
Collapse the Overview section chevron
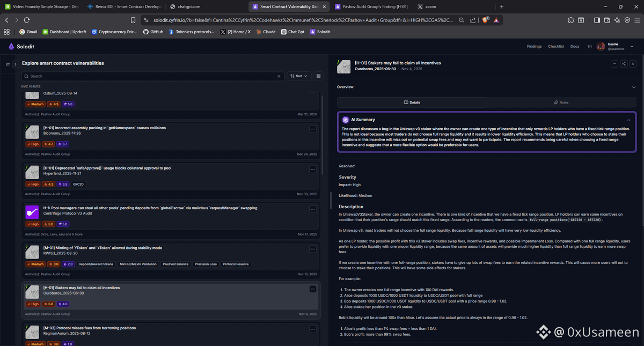click(x=634, y=87)
